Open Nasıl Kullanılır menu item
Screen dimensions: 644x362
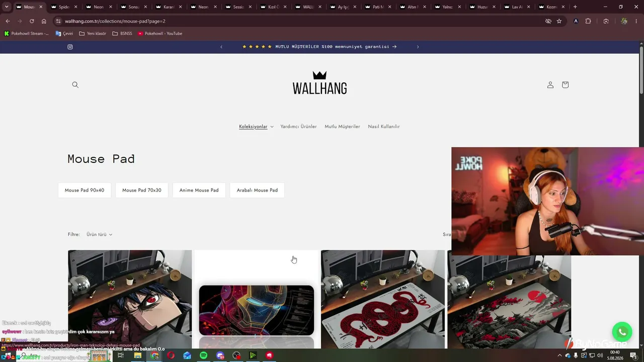pyautogui.click(x=384, y=127)
